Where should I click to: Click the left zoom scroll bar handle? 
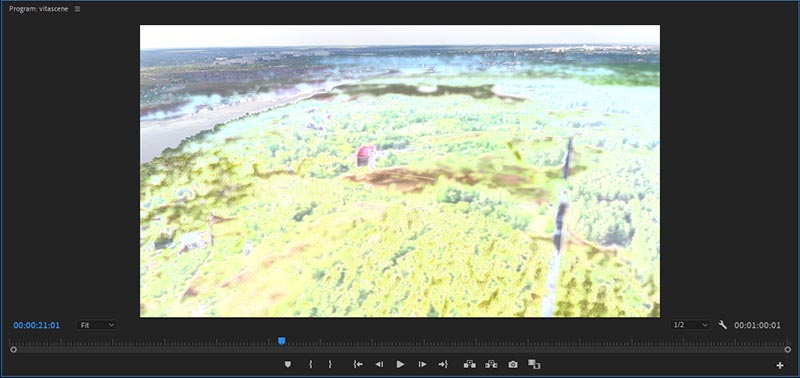[13, 349]
